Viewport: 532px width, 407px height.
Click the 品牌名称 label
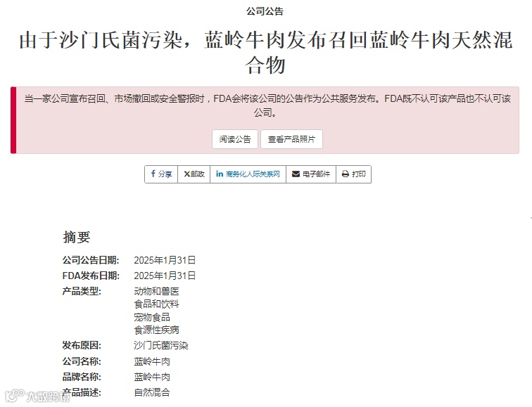82,377
